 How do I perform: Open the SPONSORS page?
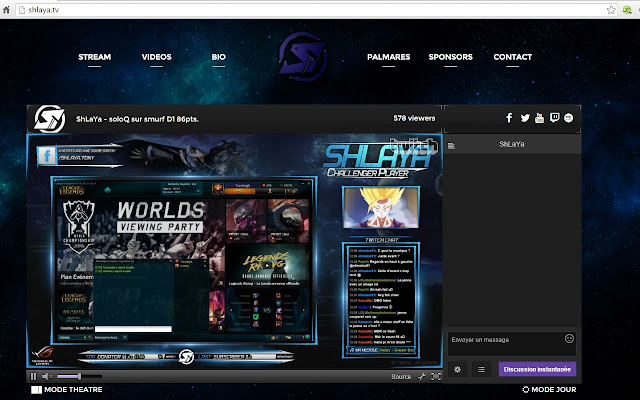[450, 57]
